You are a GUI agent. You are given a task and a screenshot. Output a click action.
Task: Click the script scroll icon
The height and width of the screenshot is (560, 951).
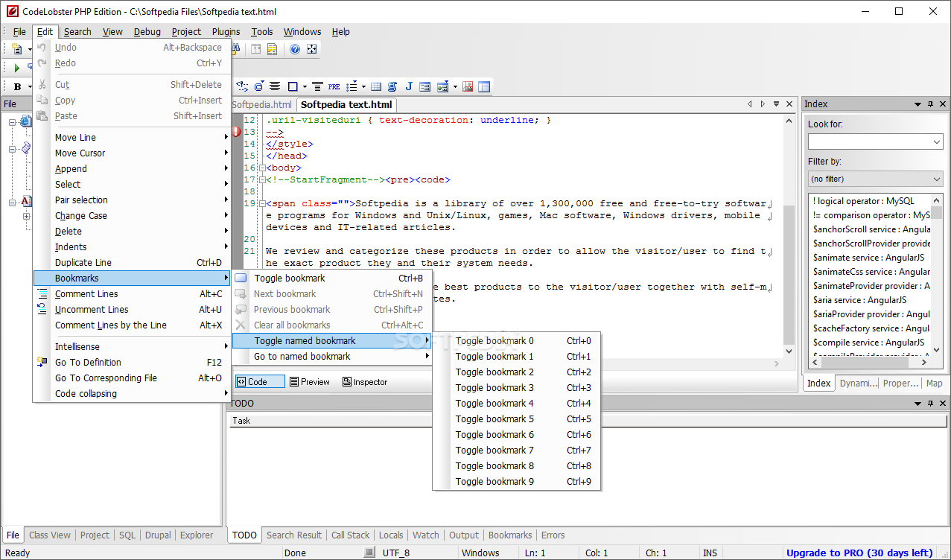pyautogui.click(x=392, y=86)
